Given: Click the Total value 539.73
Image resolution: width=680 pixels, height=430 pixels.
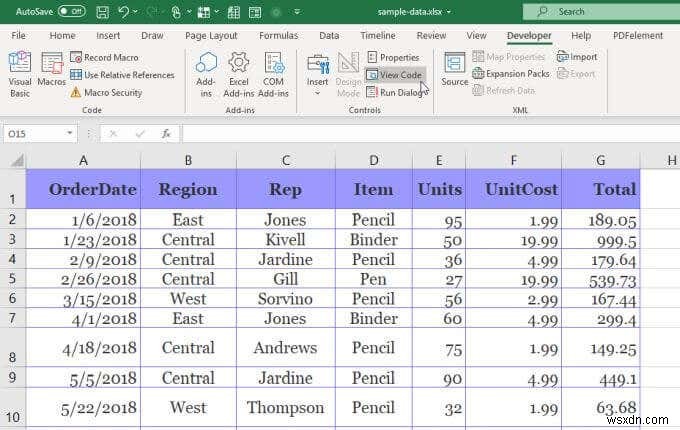Looking at the screenshot, I should pyautogui.click(x=601, y=280).
